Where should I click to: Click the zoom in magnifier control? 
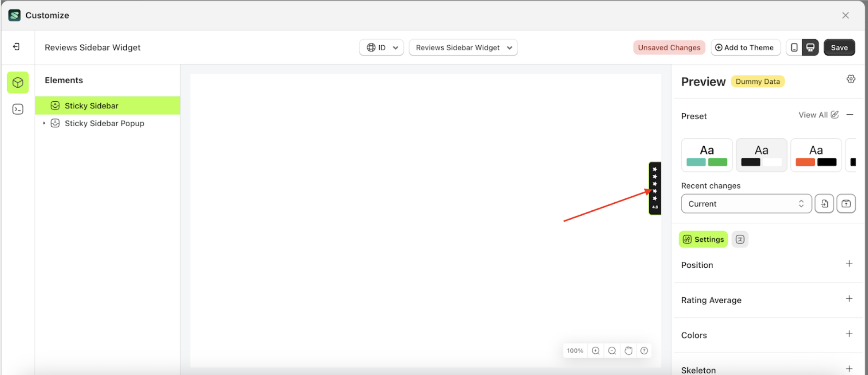click(x=596, y=351)
